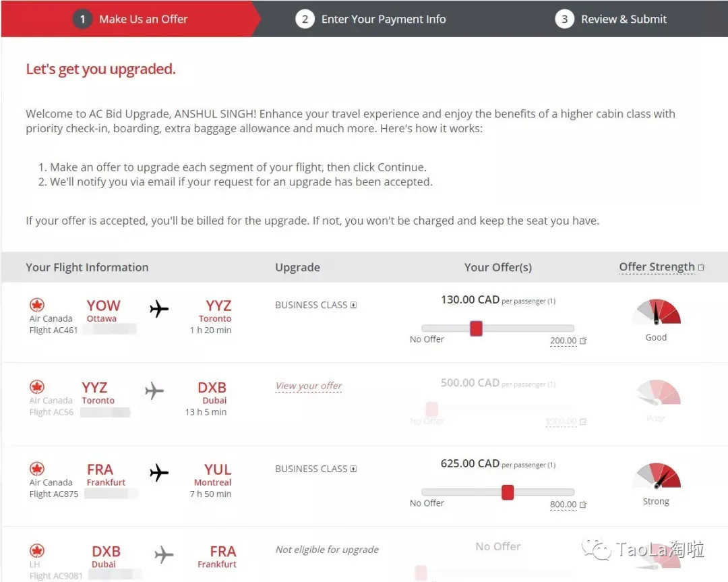Click the popup icon next to Offer Strength
The image size is (728, 582).
[x=701, y=268]
